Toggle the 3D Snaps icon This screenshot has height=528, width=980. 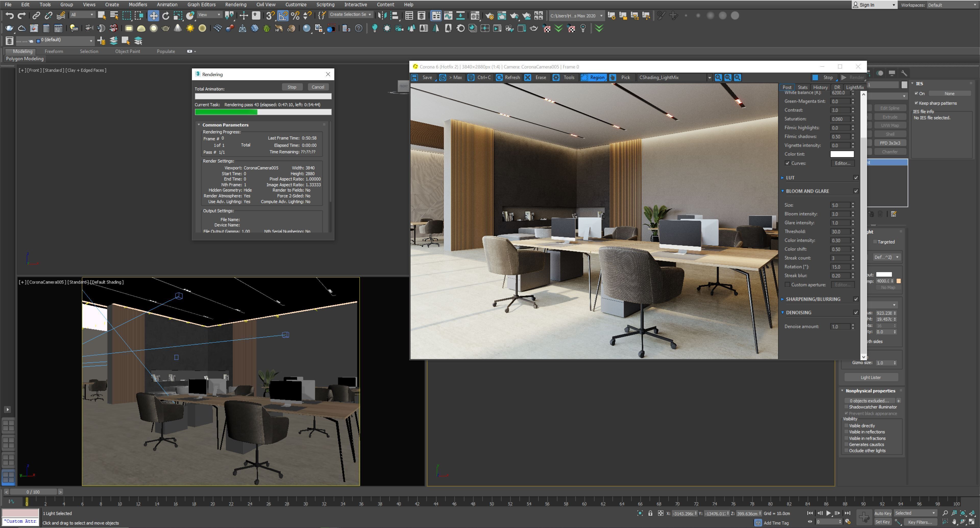coord(270,16)
